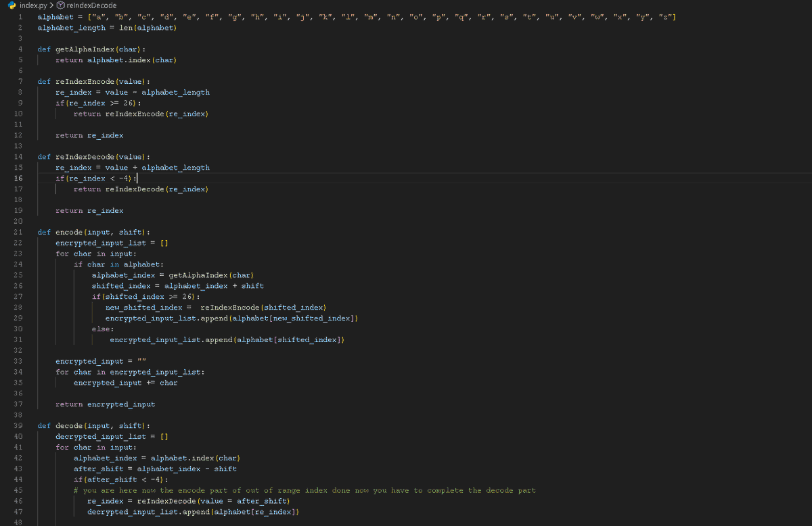The image size is (812, 526).
Task: Click the def reIndexEncode(value) line
Action: point(93,82)
